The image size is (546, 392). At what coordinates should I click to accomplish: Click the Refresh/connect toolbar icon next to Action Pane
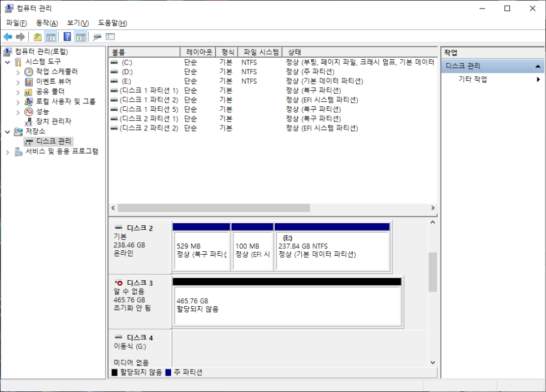pos(97,37)
